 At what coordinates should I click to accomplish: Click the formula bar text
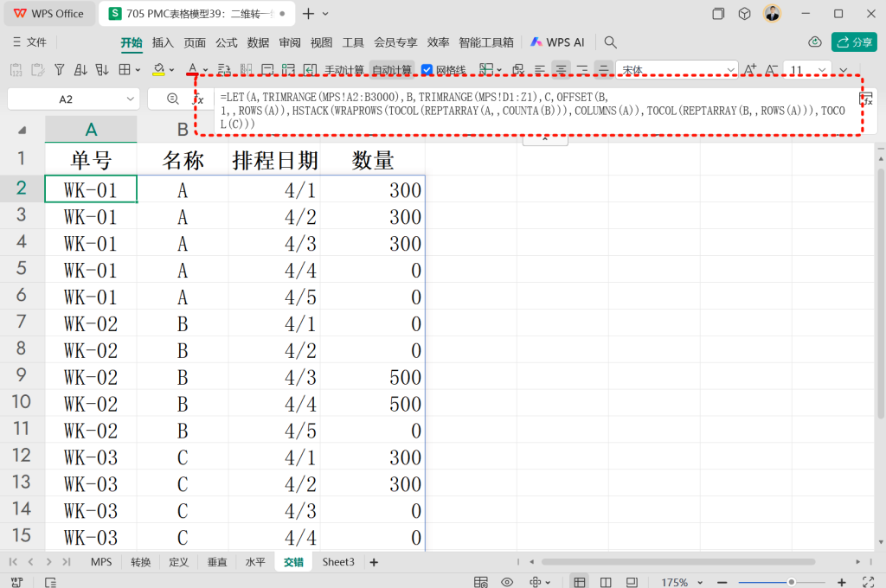pos(533,110)
